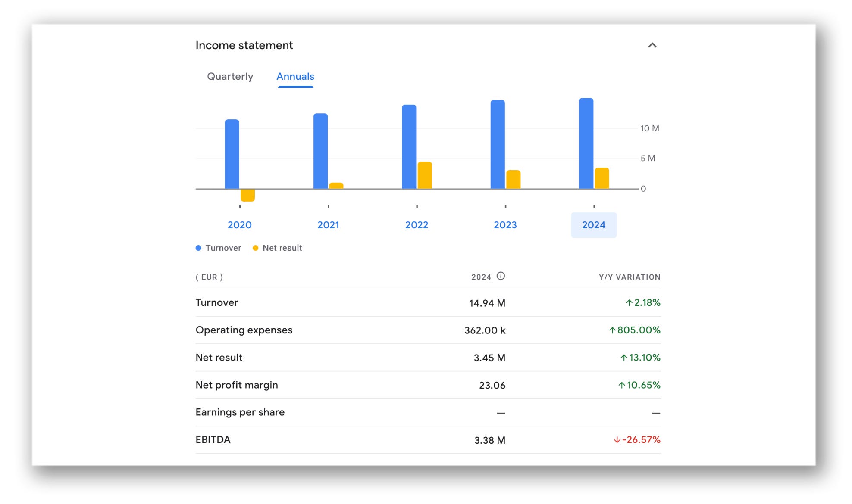
Task: Select the Annuals tab
Action: 295,76
